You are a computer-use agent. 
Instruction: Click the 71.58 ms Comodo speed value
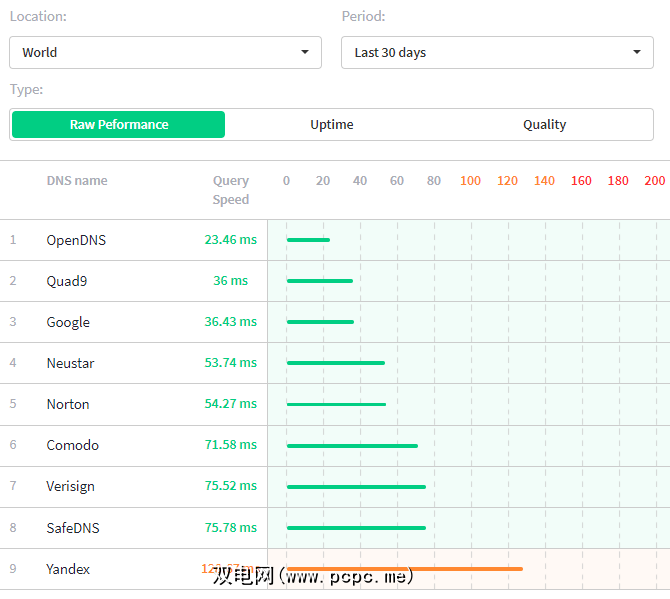pyautogui.click(x=230, y=445)
